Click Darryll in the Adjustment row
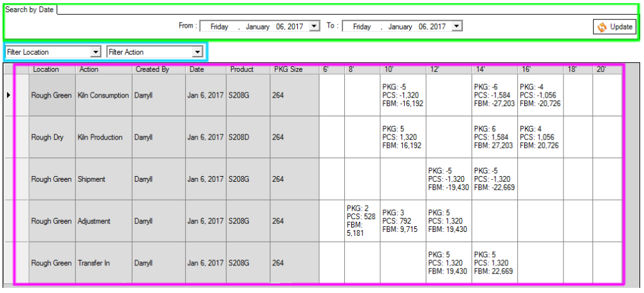Screen dimensions: 644x293 click(x=159, y=221)
